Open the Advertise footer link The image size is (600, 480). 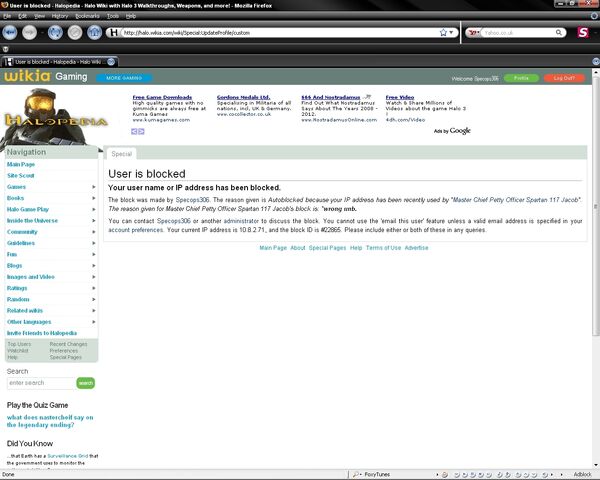pos(416,248)
